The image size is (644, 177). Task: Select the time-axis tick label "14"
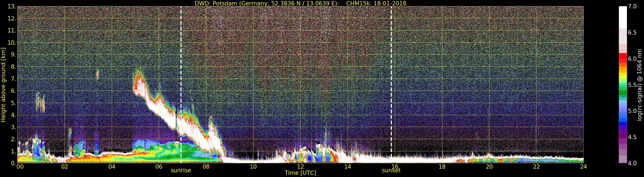pos(347,167)
